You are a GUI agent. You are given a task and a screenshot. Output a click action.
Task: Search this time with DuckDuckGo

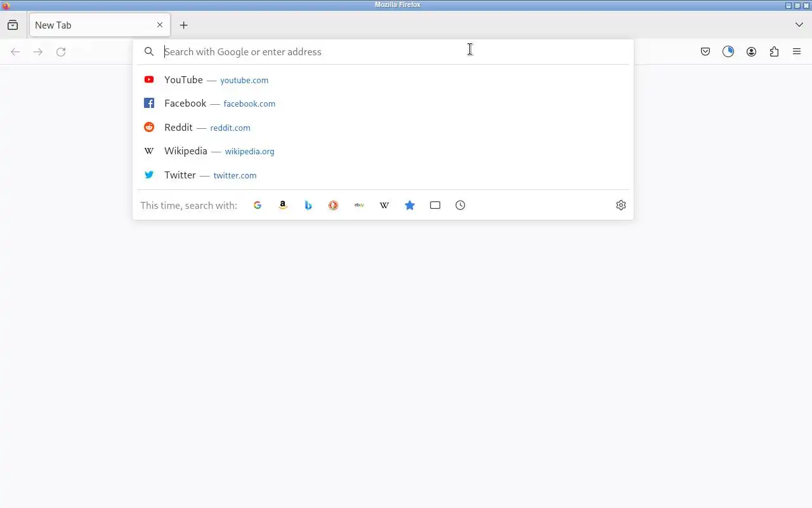click(333, 205)
